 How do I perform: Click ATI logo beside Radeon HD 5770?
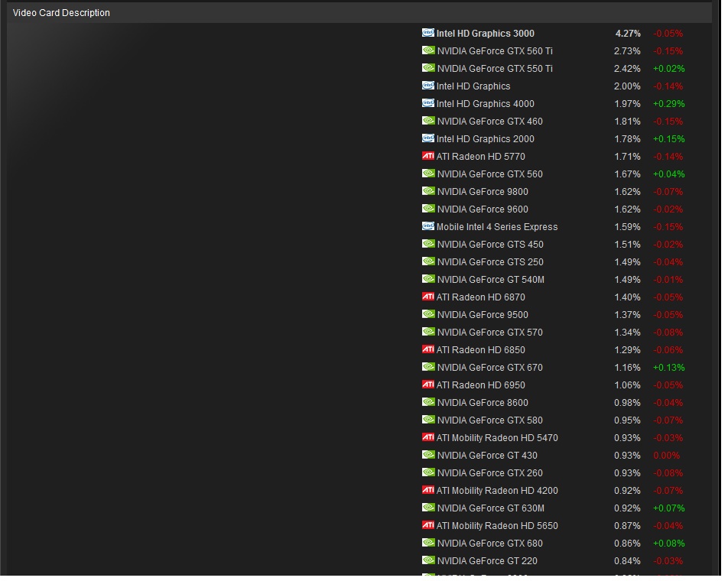tap(427, 156)
